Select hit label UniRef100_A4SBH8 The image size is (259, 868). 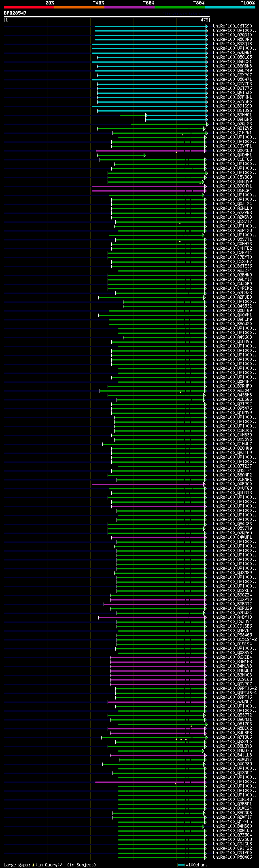(x=232, y=395)
